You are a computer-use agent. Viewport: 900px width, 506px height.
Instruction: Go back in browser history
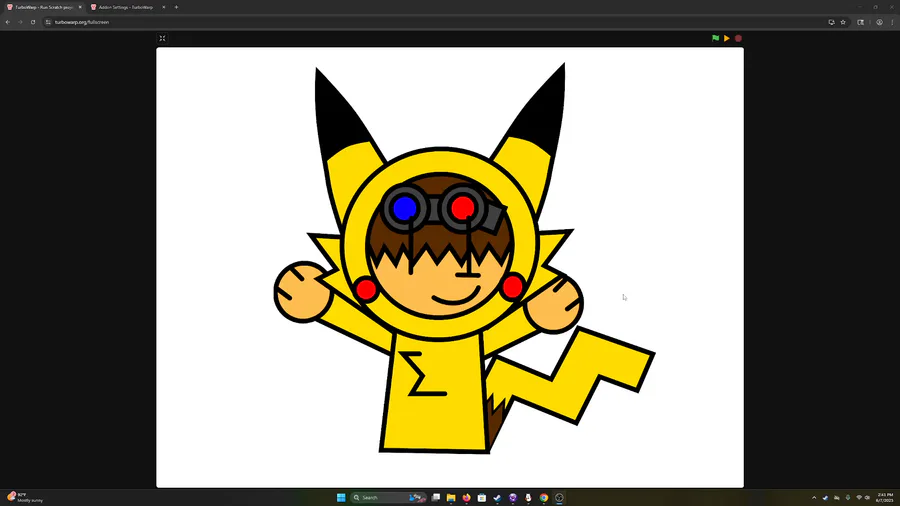[x=7, y=22]
